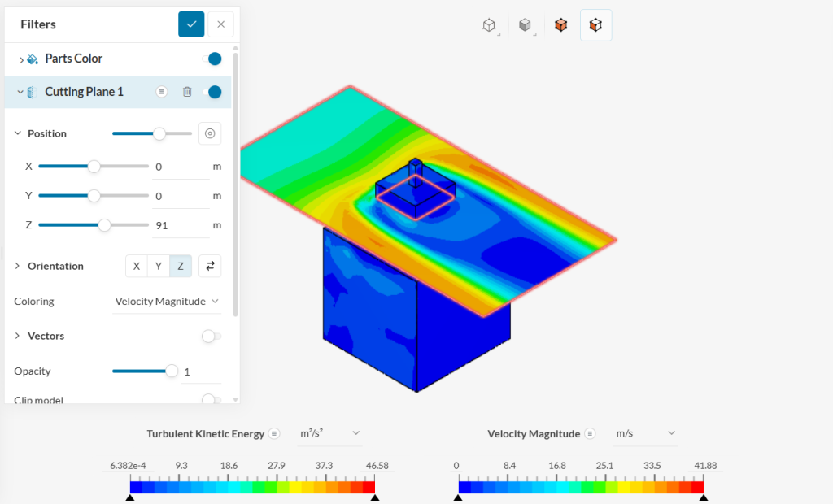Delete Cutting Plane 1 with trash icon
This screenshot has width=833, height=504.
tap(187, 92)
